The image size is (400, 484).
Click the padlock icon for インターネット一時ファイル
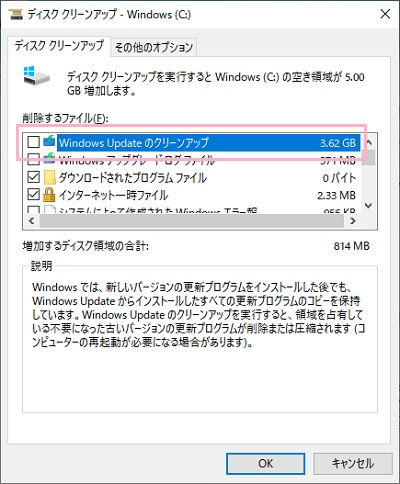click(49, 195)
